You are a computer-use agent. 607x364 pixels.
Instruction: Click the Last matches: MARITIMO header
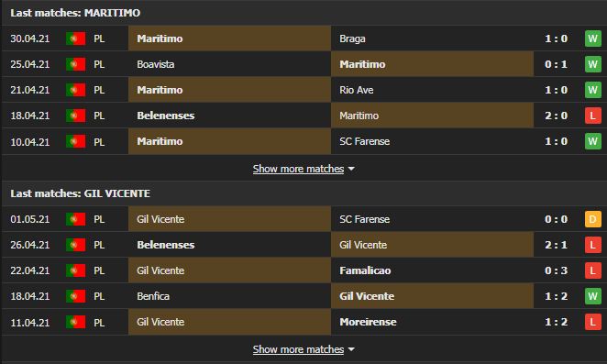75,13
